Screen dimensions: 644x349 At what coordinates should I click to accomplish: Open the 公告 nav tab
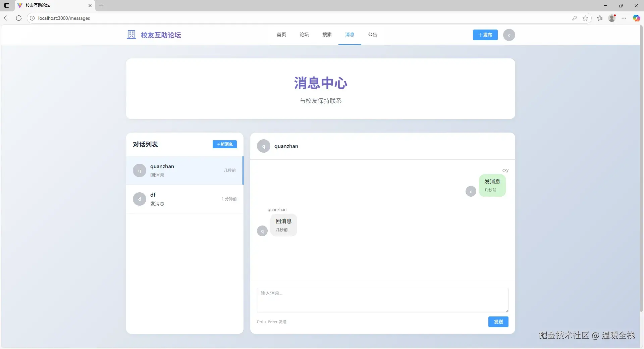[x=373, y=35]
